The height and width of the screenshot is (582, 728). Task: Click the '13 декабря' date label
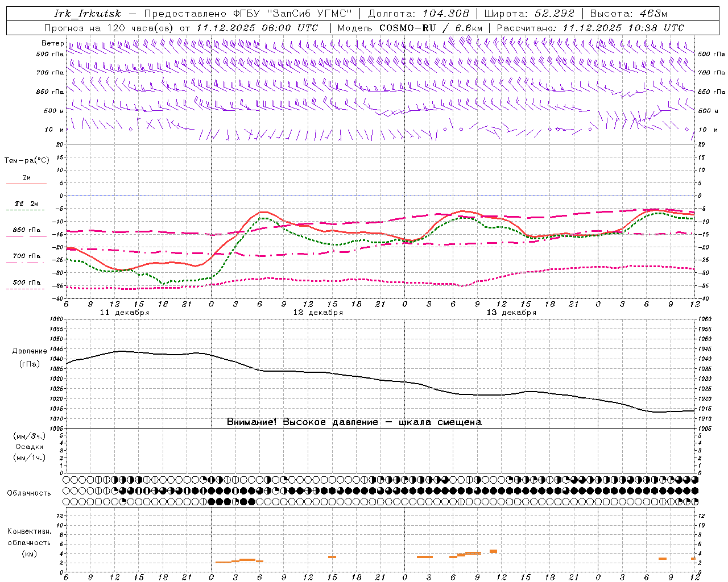point(511,313)
